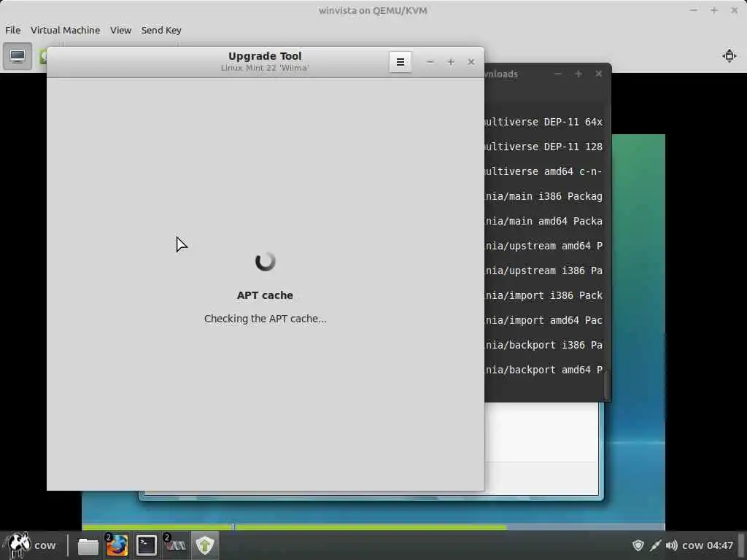
Task: Click terminal line 'nia/upstream amd64 P'
Action: click(543, 246)
